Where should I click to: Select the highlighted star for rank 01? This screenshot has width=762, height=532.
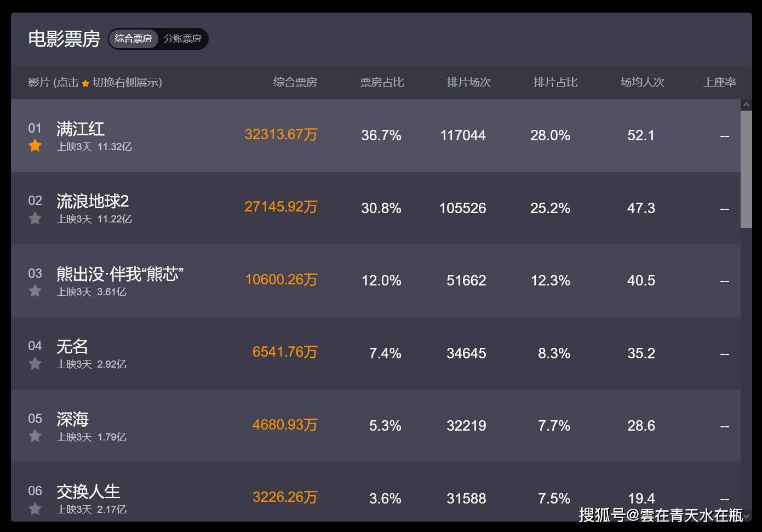(x=35, y=146)
